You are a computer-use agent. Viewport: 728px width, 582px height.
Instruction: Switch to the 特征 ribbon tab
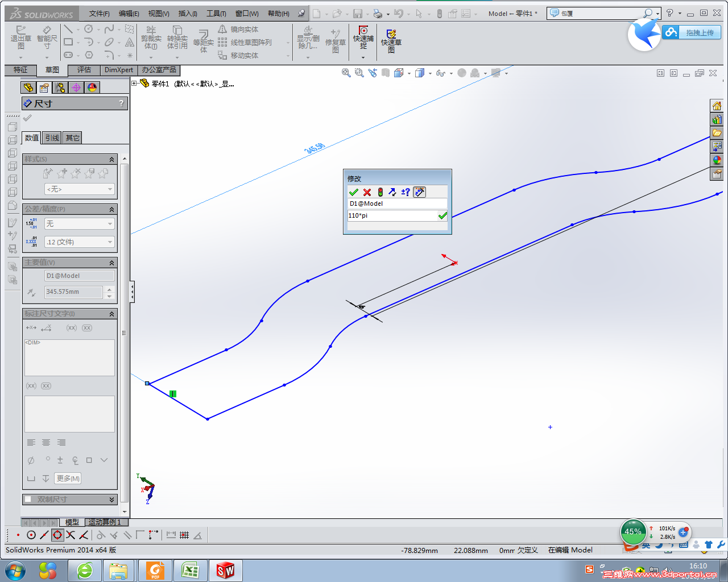[x=20, y=70]
